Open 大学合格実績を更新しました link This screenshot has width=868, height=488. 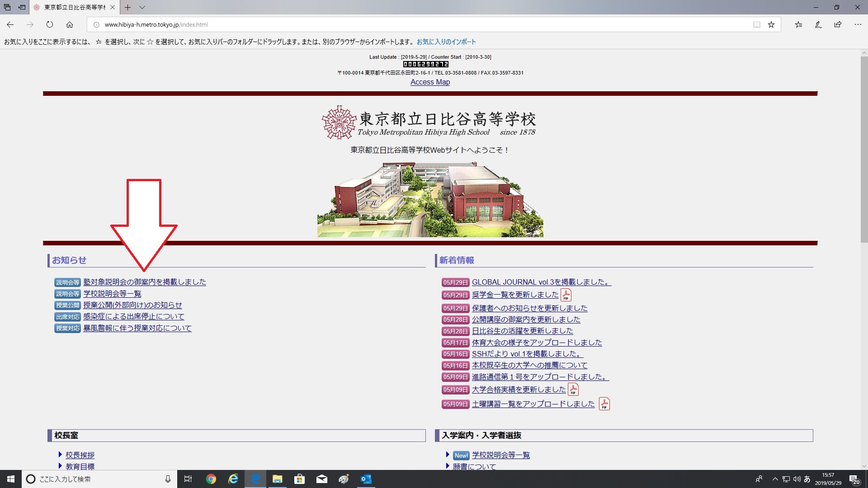(519, 389)
